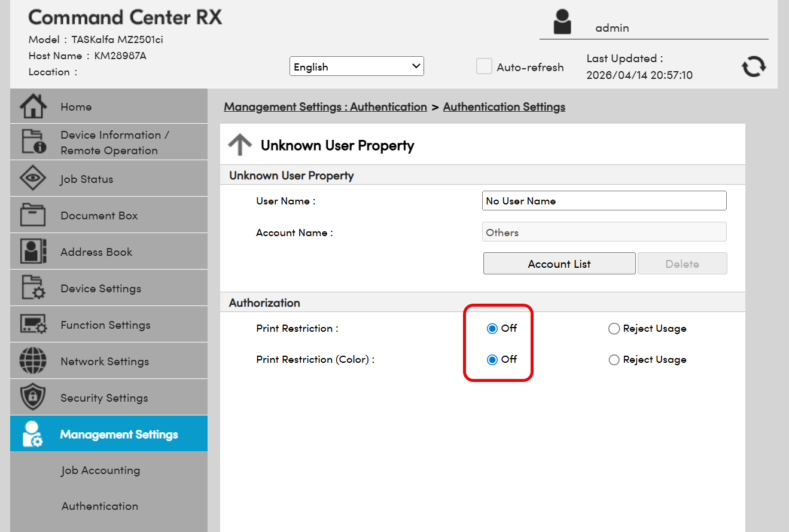
Task: Click the refresh arrows icon
Action: [x=754, y=66]
